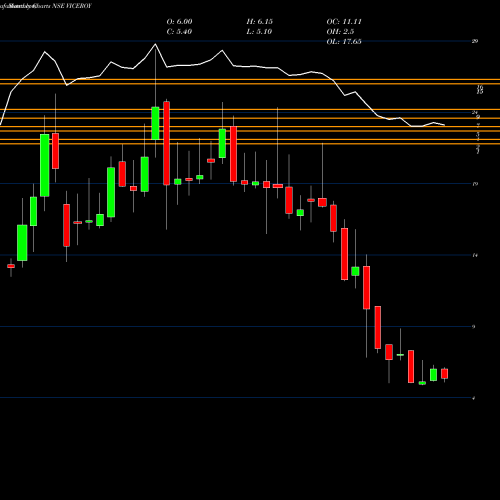Image resolution: width=500 pixels, height=500 pixels.
Task: Click the '29' price axis label
Action: 475,41
